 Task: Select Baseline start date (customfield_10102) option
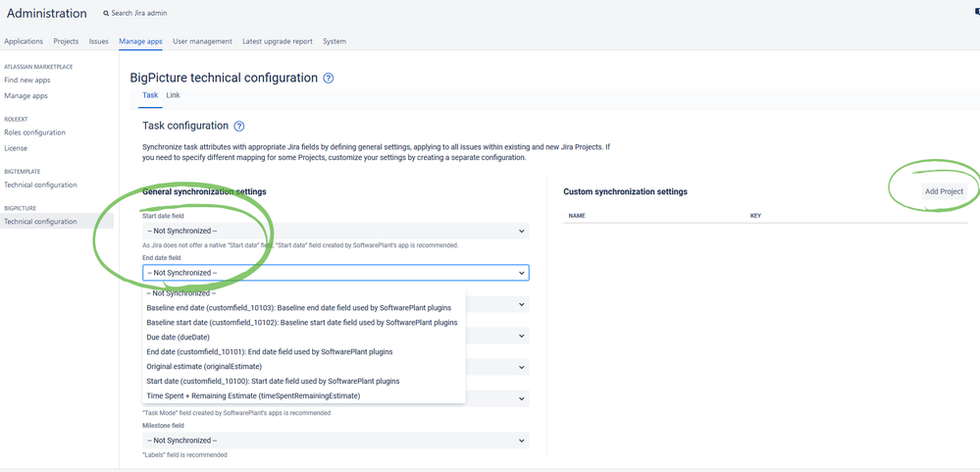tap(304, 323)
